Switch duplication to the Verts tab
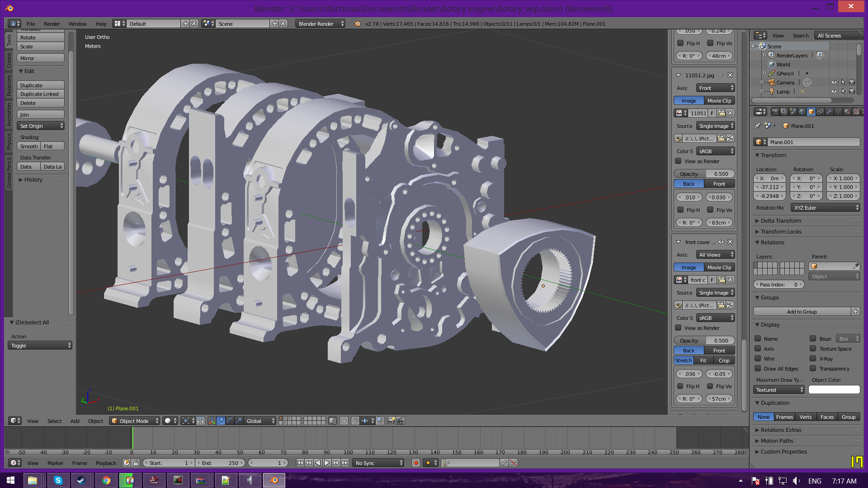The height and width of the screenshot is (488, 868). pyautogui.click(x=805, y=417)
